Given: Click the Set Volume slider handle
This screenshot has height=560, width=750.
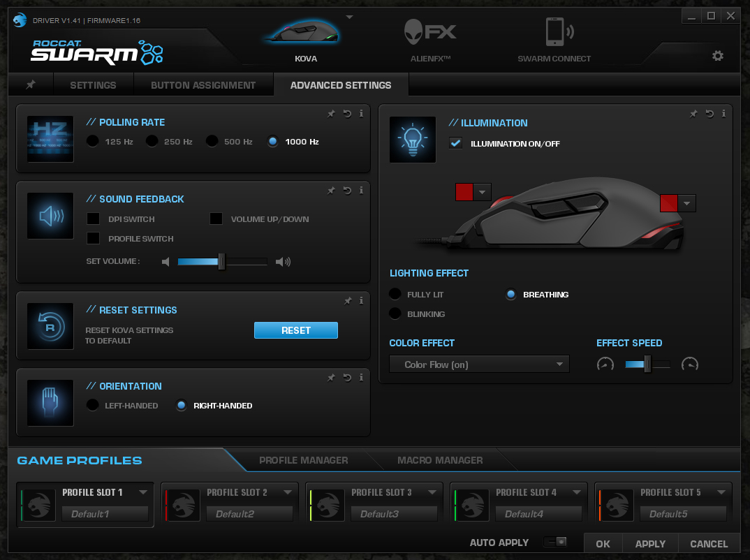Looking at the screenshot, I should (x=221, y=262).
